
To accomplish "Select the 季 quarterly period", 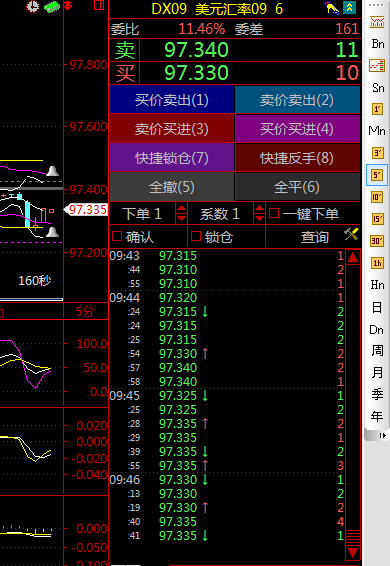I will point(377,394).
